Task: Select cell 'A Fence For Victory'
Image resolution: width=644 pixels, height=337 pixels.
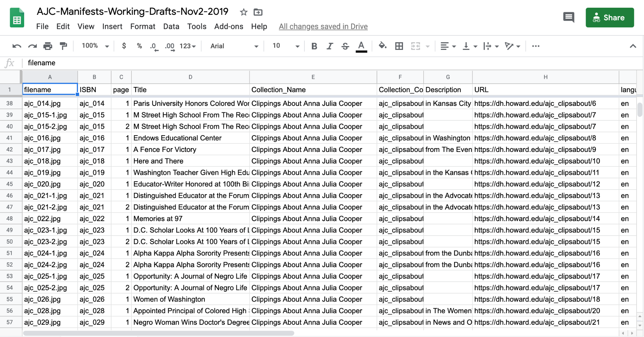Action: 190,149
